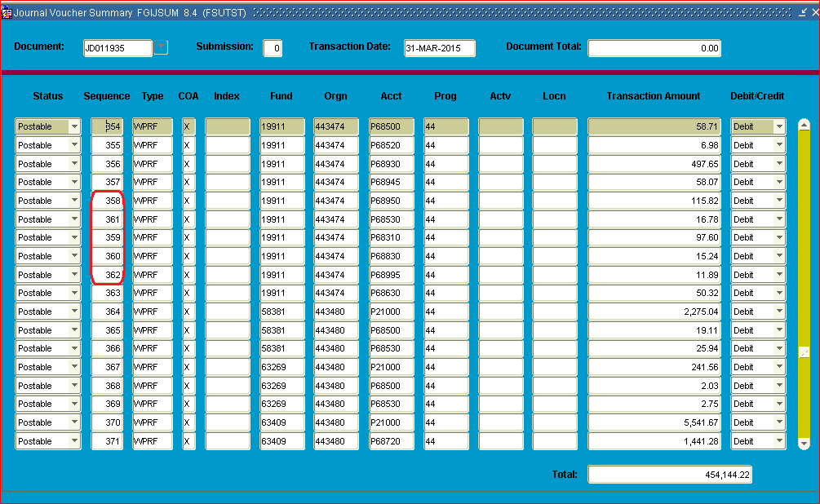Open Debit/Credit dropdown in the 58.71 row
Image resolution: width=820 pixels, height=504 pixels.
pyautogui.click(x=779, y=126)
